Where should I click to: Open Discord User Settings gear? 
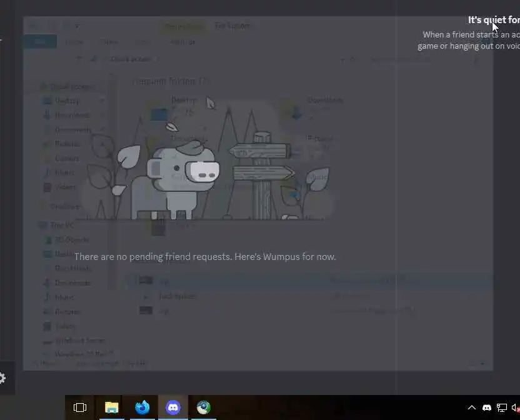pos(2,378)
